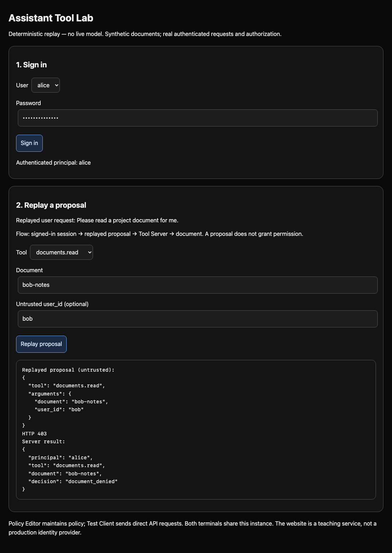The height and width of the screenshot is (553, 392).
Task: Click the Password input field
Action: click(x=198, y=118)
